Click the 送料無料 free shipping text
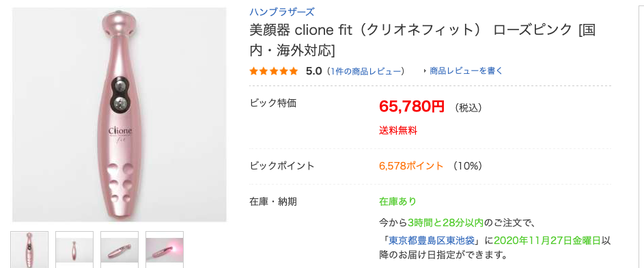The width and height of the screenshot is (644, 268). pyautogui.click(x=398, y=131)
